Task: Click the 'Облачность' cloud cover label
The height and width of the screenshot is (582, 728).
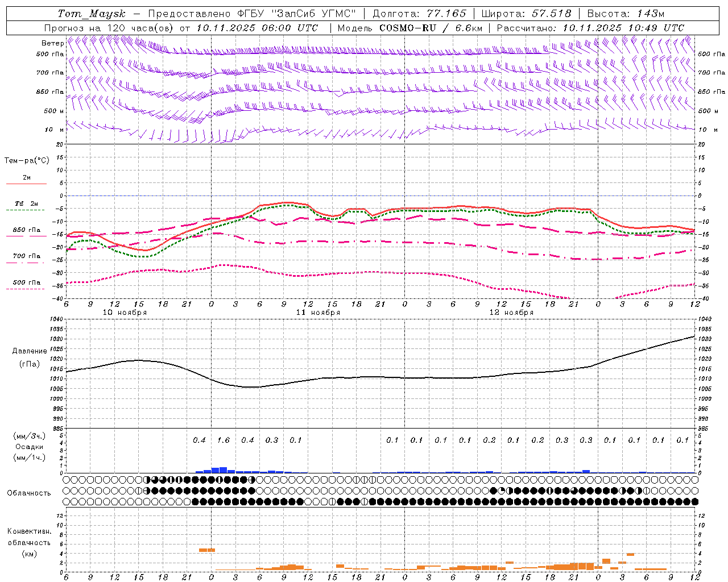Action: [x=29, y=493]
